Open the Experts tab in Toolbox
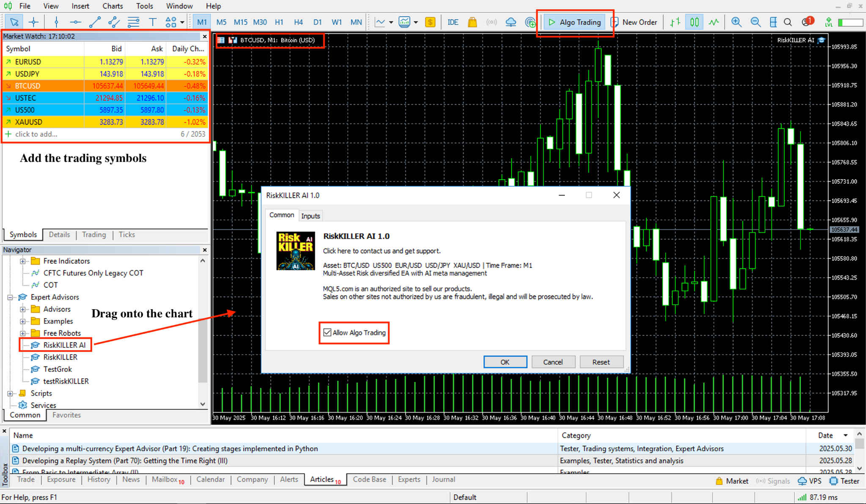The image size is (866, 504). point(409,479)
